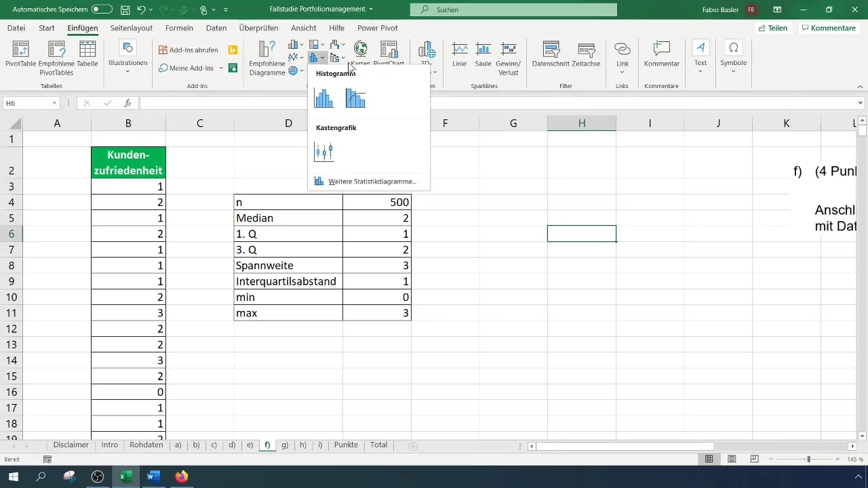The width and height of the screenshot is (868, 488).
Task: Open the line chart dropdown
Action: tap(296, 58)
